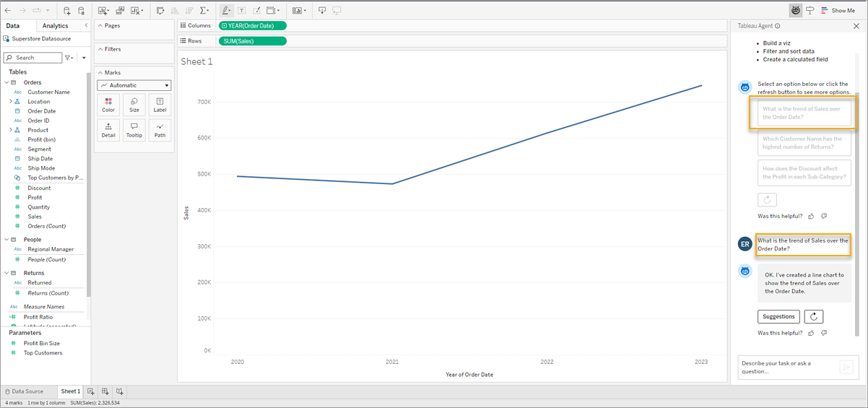Collapse the People table
The height and width of the screenshot is (408, 868).
tap(6, 239)
